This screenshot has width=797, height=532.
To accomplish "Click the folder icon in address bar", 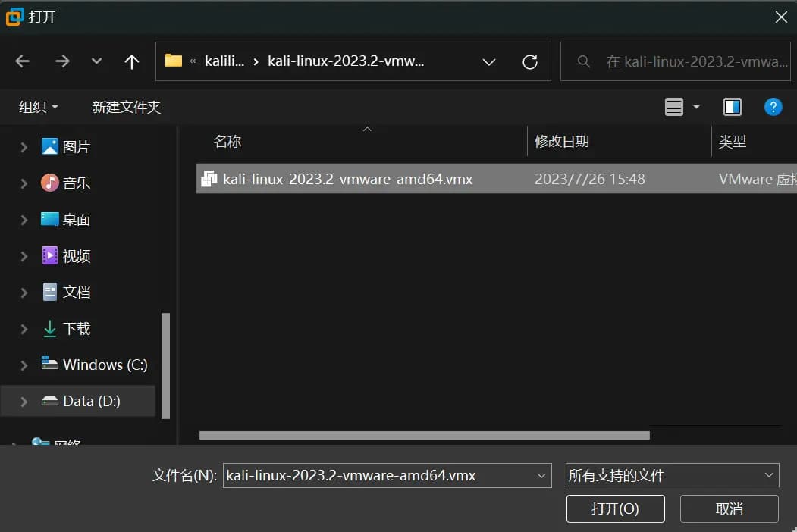I will [x=174, y=61].
